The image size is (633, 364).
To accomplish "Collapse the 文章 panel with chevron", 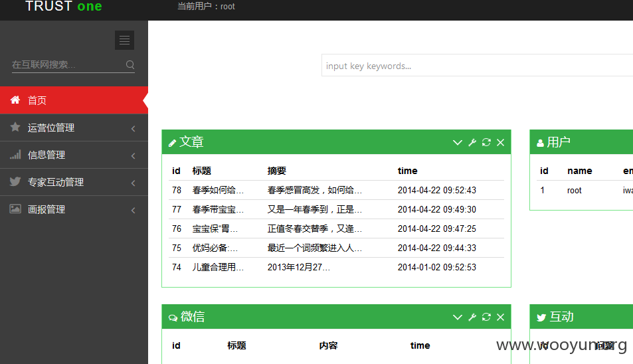I will tap(457, 142).
